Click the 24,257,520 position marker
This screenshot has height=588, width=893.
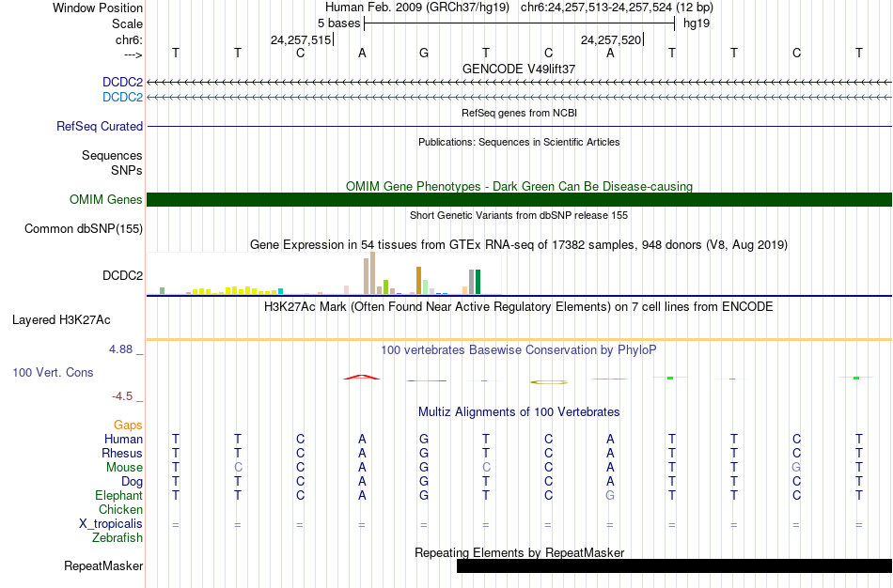pos(611,39)
